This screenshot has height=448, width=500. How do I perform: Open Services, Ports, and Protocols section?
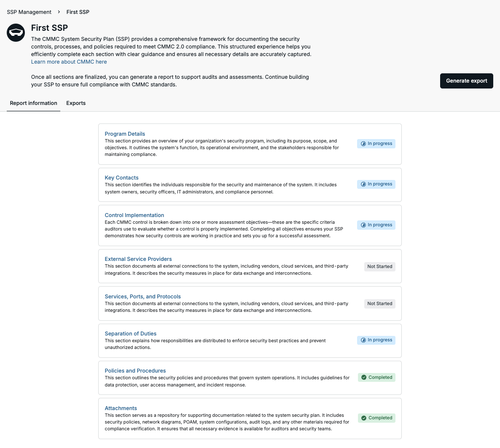(x=142, y=297)
